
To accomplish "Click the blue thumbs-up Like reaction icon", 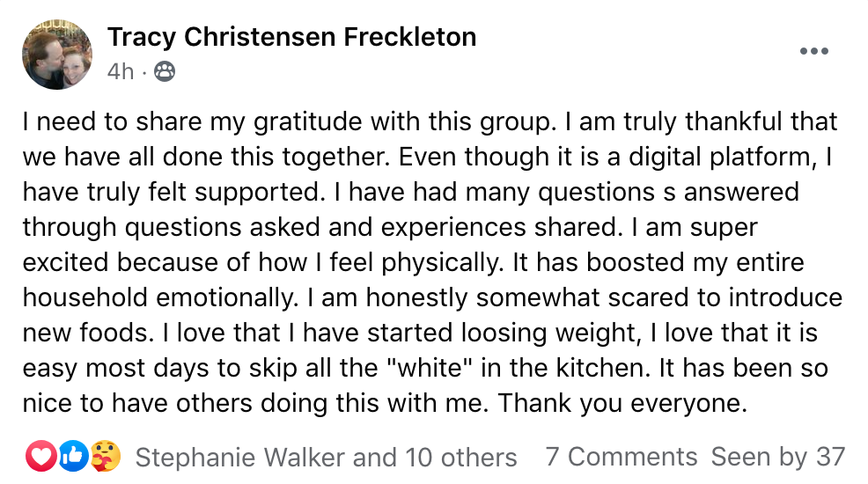I will click(x=74, y=457).
